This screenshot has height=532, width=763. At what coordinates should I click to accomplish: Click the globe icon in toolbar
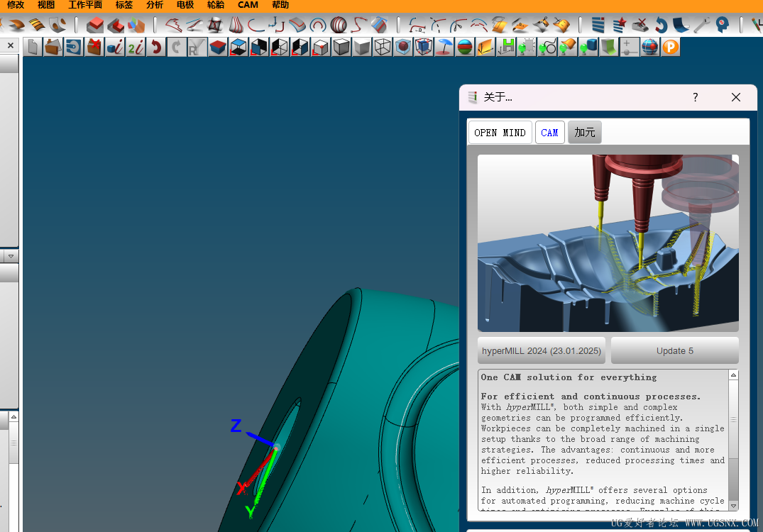[650, 48]
